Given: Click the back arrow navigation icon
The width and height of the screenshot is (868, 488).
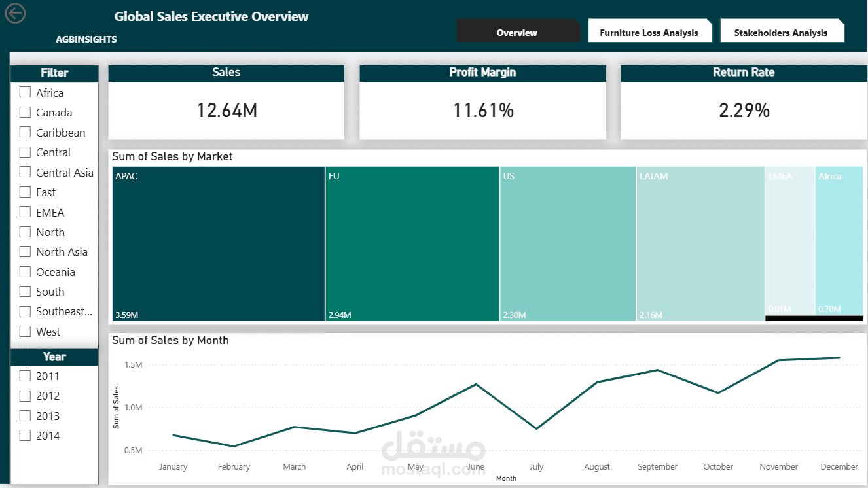Looking at the screenshot, I should [x=15, y=13].
